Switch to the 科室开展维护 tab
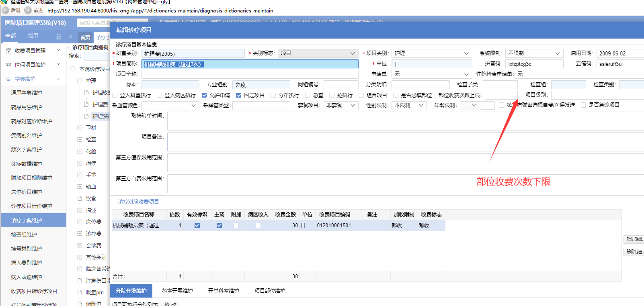 (177, 291)
